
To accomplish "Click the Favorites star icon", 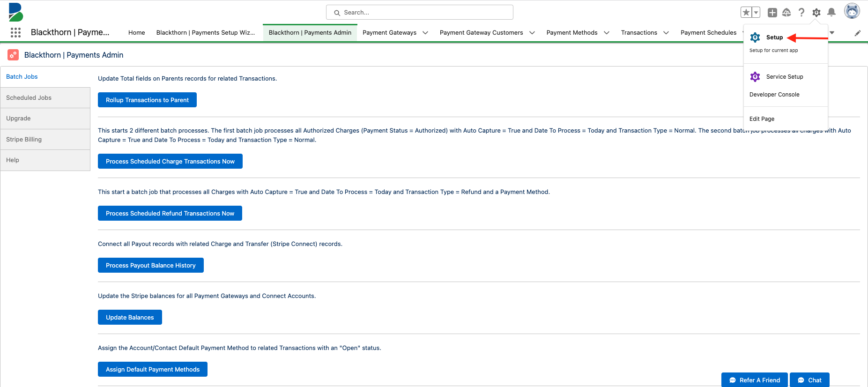I will point(746,13).
